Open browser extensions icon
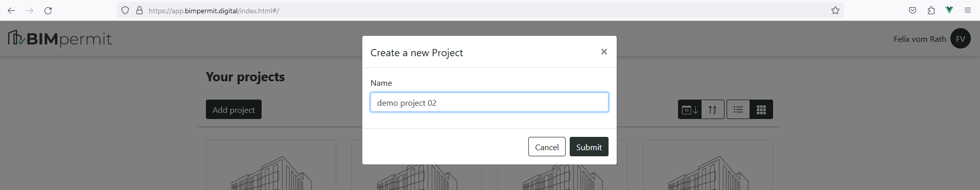980x190 pixels. pyautogui.click(x=931, y=10)
